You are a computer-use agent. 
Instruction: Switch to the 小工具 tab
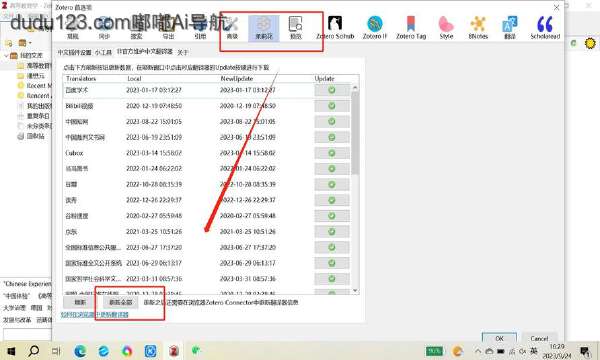point(103,52)
